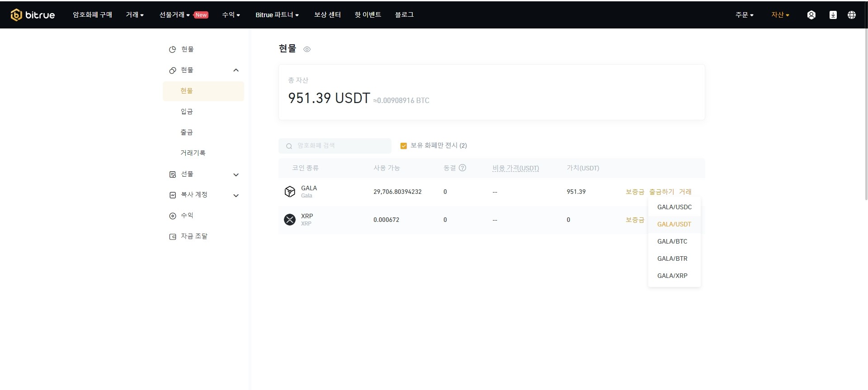Screen dimensions: 868x390
Task: Select GALA/BTC trading pair
Action: [675, 241]
